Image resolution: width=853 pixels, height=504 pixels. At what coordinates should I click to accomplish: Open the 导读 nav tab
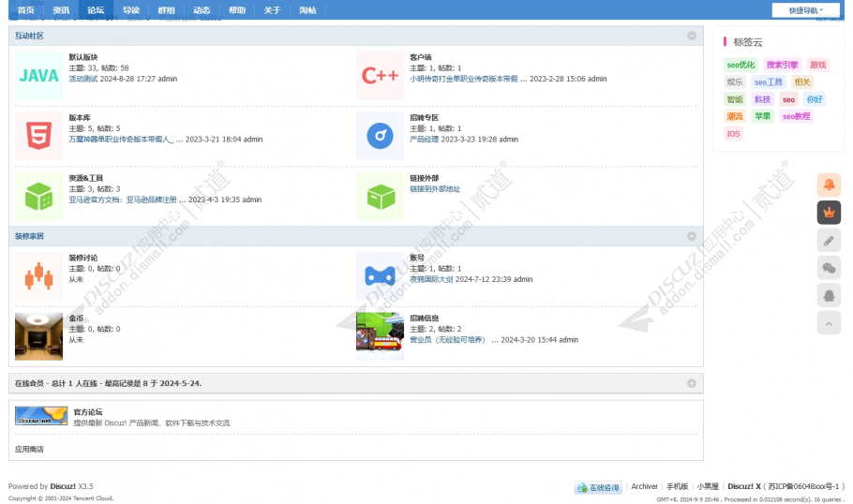[131, 9]
